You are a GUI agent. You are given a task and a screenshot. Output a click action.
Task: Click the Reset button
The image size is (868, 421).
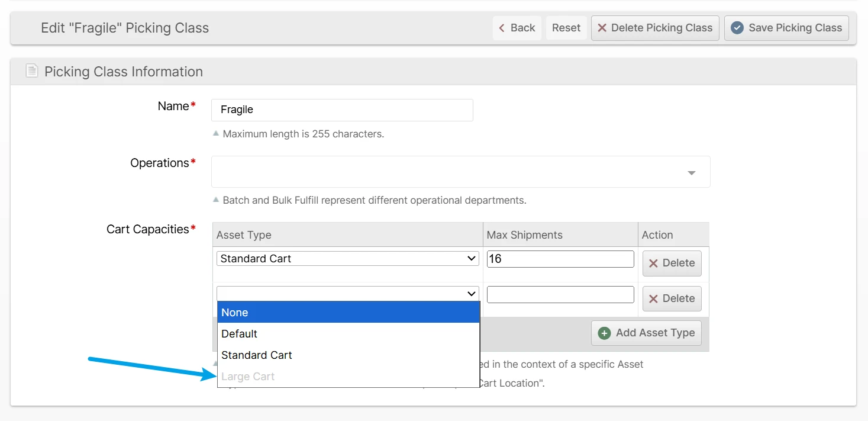coord(566,28)
